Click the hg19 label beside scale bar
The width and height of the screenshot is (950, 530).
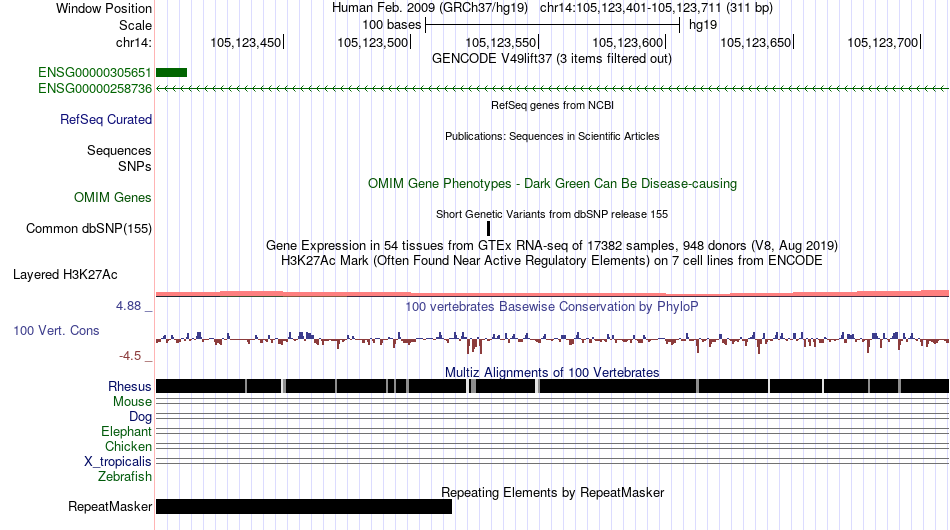(703, 25)
